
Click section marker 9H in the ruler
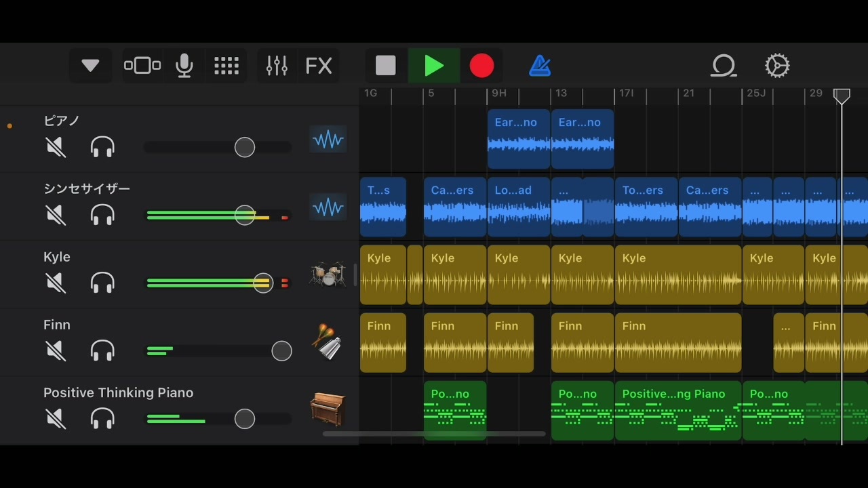coord(498,93)
